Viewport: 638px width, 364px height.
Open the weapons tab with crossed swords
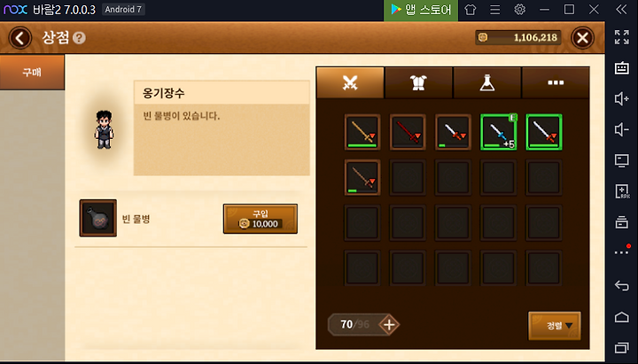coord(350,82)
